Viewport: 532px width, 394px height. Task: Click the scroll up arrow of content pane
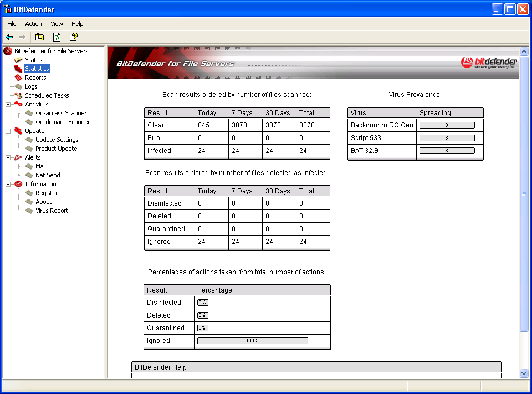pos(524,51)
